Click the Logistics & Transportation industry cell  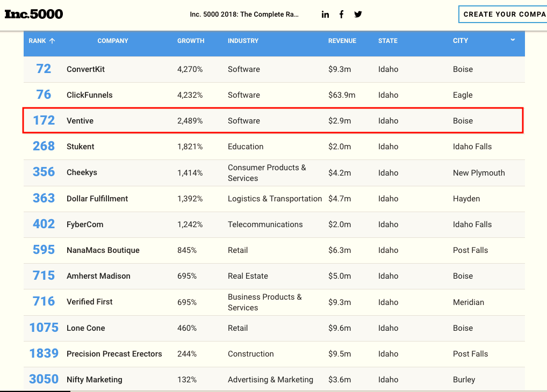pyautogui.click(x=275, y=199)
